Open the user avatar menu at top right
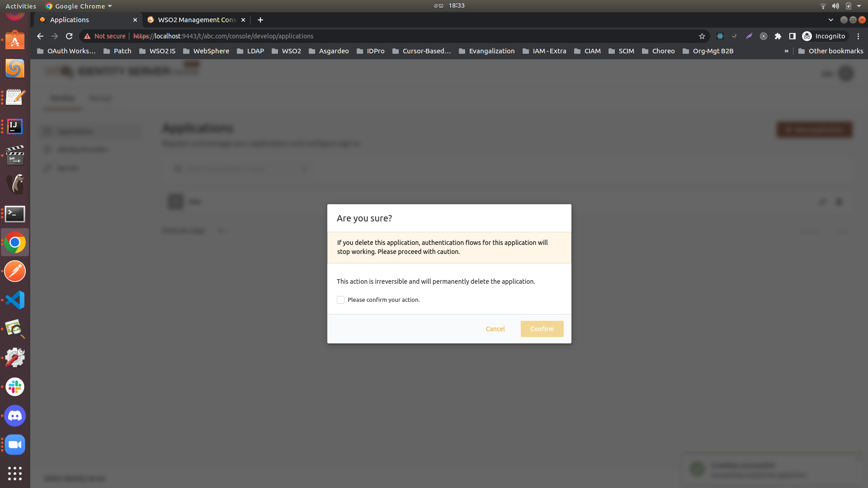The image size is (868, 488). [x=845, y=73]
